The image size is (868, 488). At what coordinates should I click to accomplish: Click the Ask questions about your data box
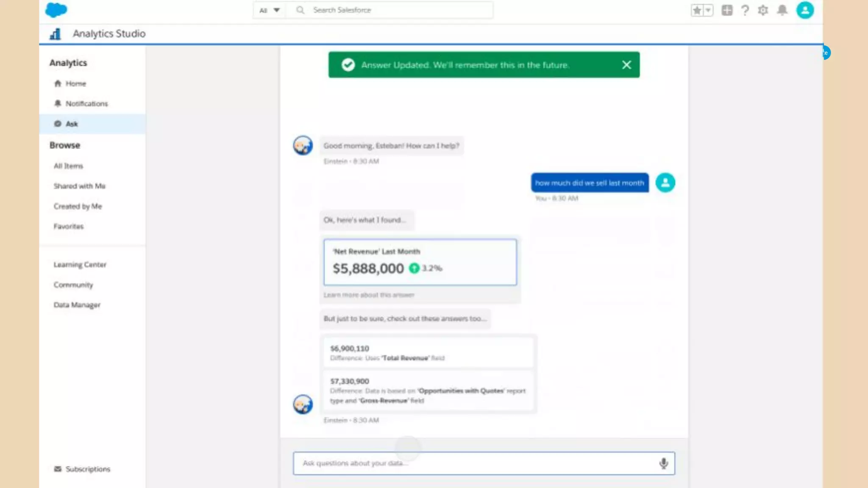(x=475, y=463)
